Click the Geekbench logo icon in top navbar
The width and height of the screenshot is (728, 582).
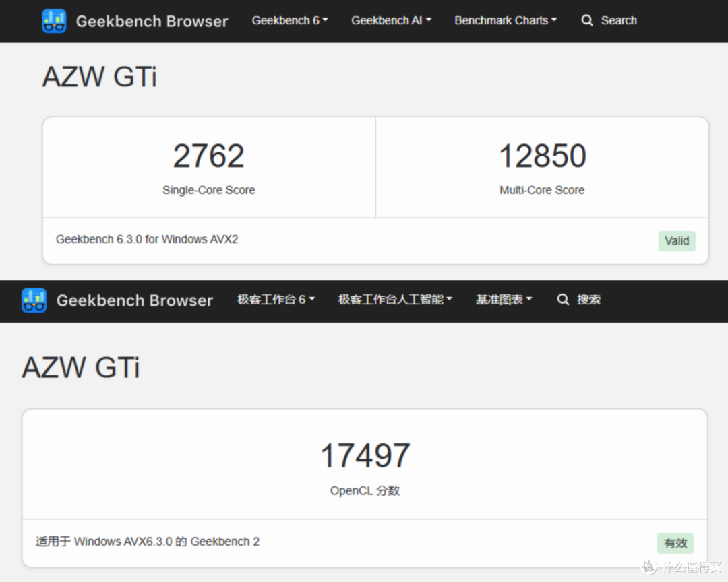[54, 21]
